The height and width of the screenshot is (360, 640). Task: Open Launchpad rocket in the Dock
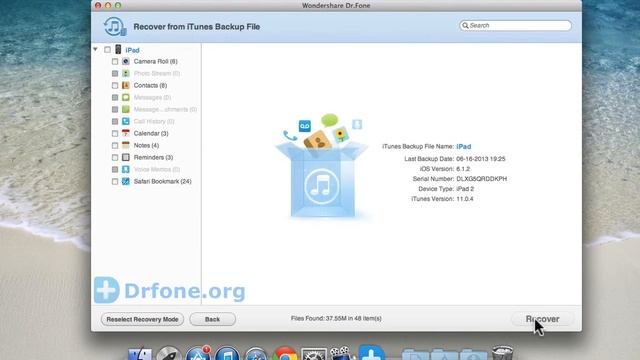click(169, 354)
